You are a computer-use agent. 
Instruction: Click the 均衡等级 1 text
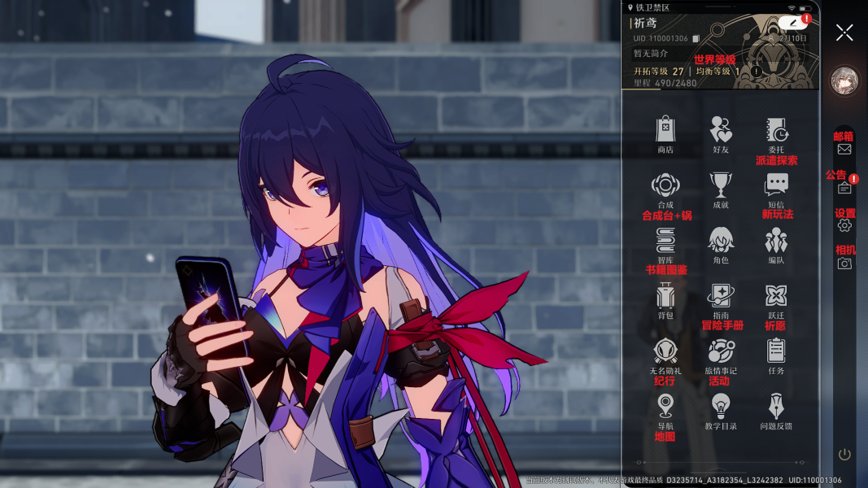click(x=718, y=72)
